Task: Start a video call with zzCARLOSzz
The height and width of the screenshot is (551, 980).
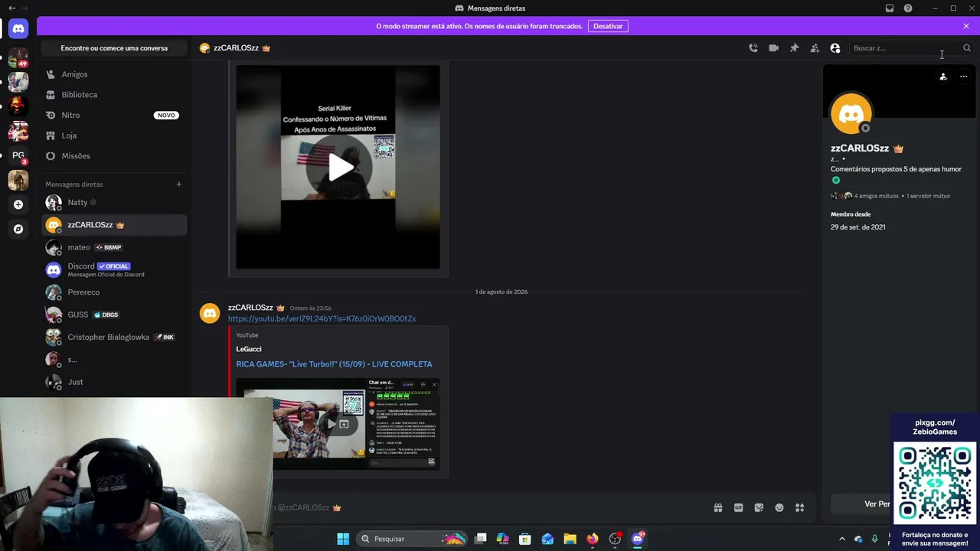Action: click(x=774, y=48)
